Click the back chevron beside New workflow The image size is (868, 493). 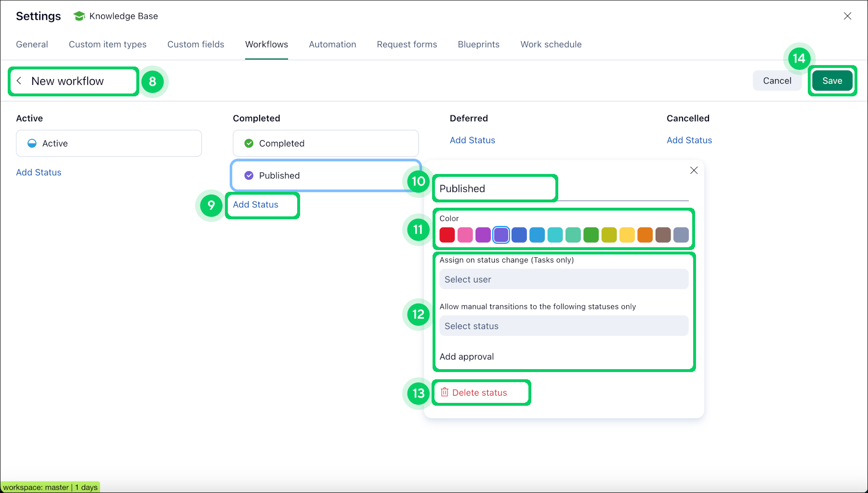(x=19, y=81)
